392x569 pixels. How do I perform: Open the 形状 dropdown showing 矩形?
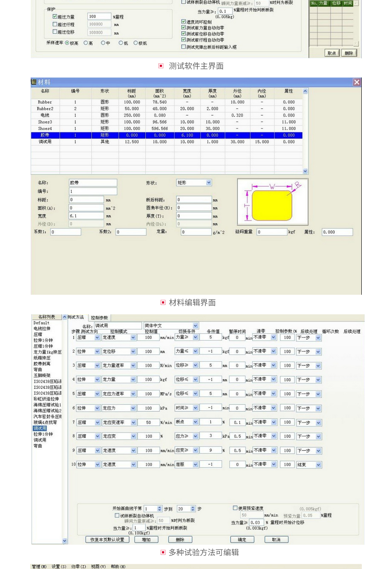coord(209,183)
